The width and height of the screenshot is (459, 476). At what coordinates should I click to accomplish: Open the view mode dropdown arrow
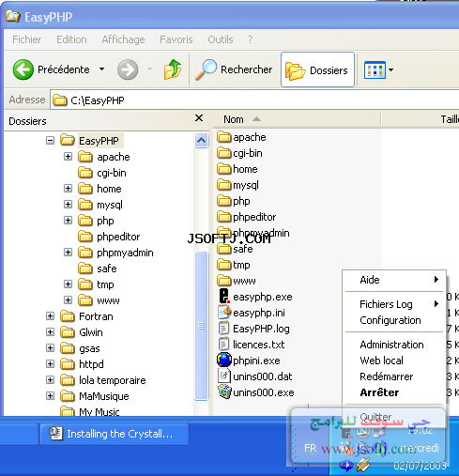[390, 69]
